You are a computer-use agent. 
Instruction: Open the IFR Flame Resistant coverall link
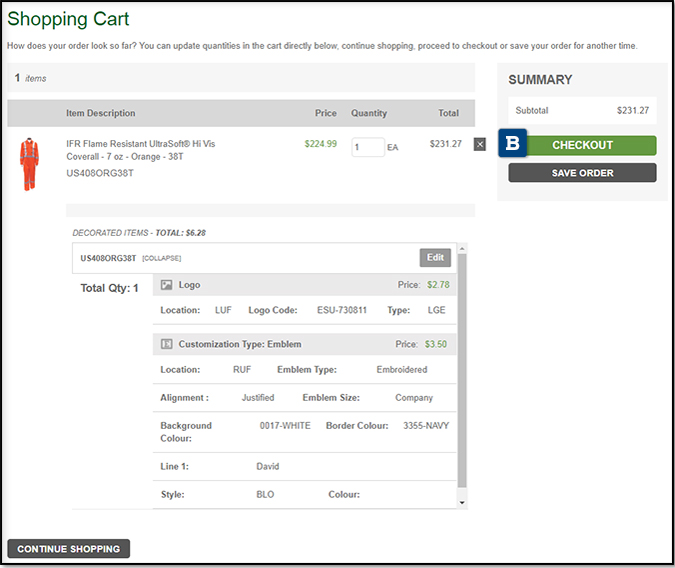click(x=140, y=150)
